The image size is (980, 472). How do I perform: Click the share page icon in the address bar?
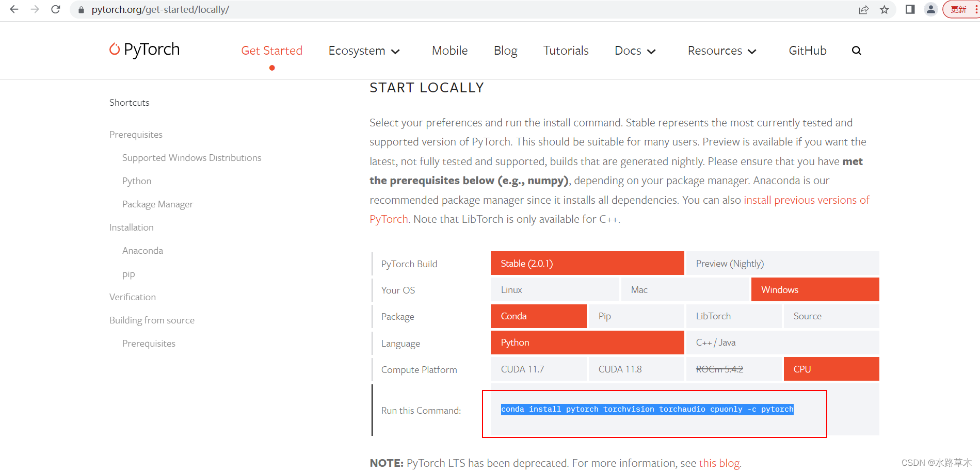863,10
